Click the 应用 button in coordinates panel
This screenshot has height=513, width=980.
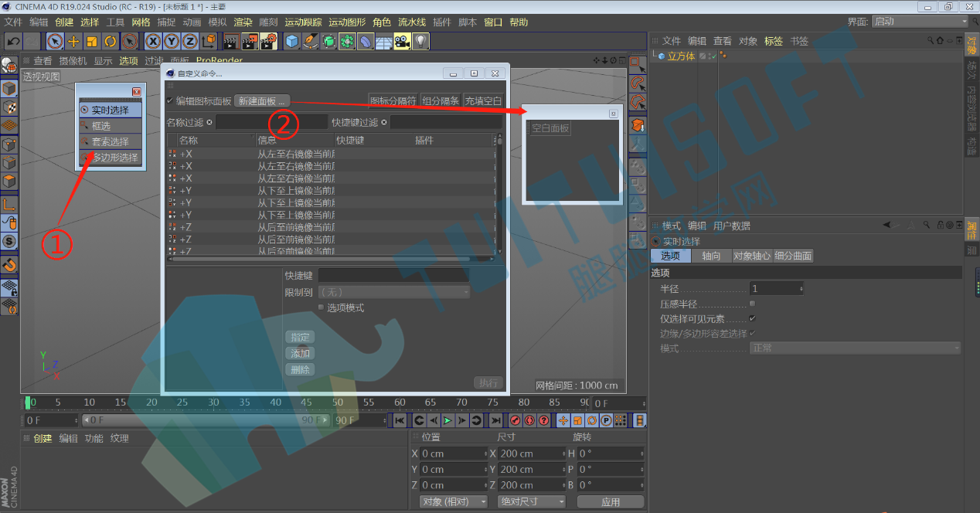coord(611,501)
